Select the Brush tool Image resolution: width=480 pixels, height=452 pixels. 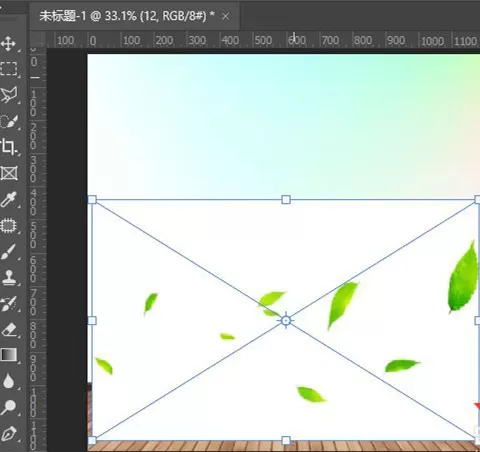pos(8,252)
